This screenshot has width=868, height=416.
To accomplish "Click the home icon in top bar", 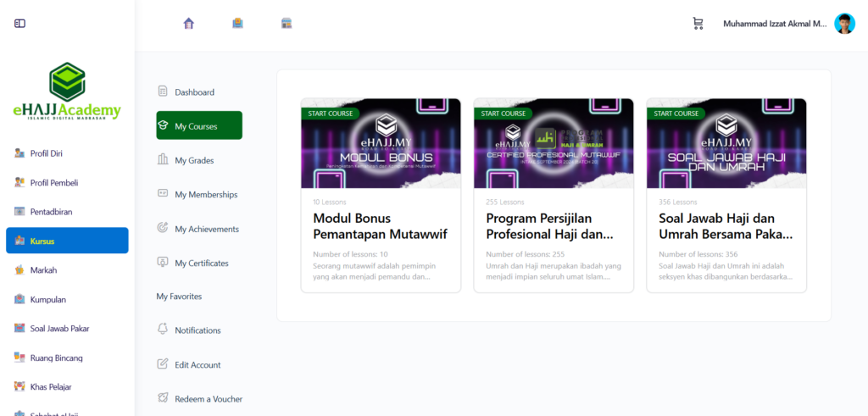I will pyautogui.click(x=189, y=24).
